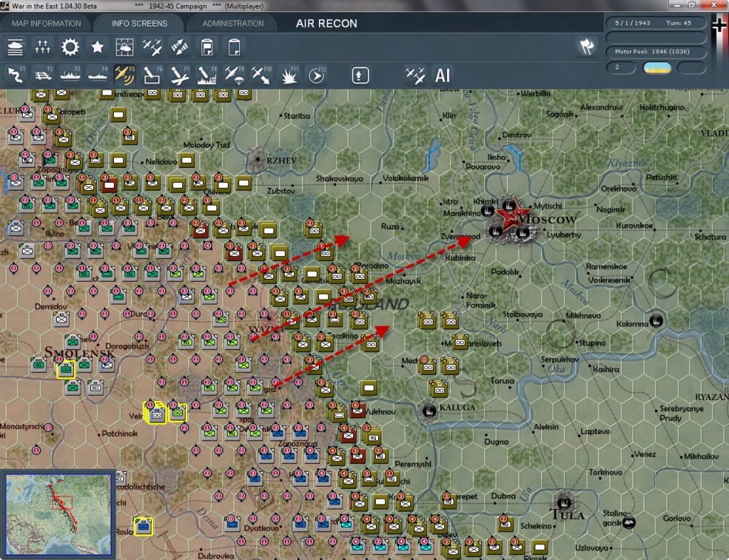Select the F9 air transport mode
Viewport: 729px width, 560px height.
coord(234,75)
